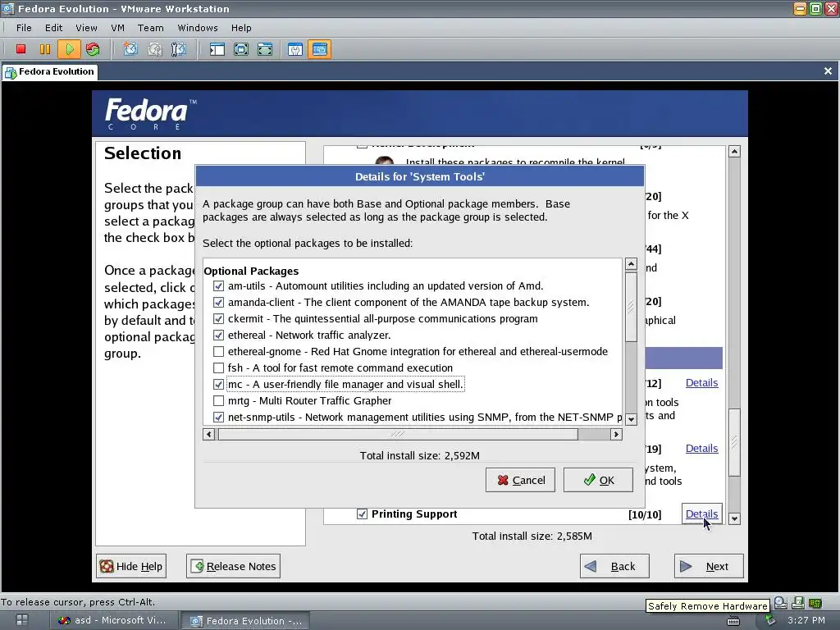This screenshot has height=630, width=840.
Task: Click the Back button
Action: pos(614,566)
